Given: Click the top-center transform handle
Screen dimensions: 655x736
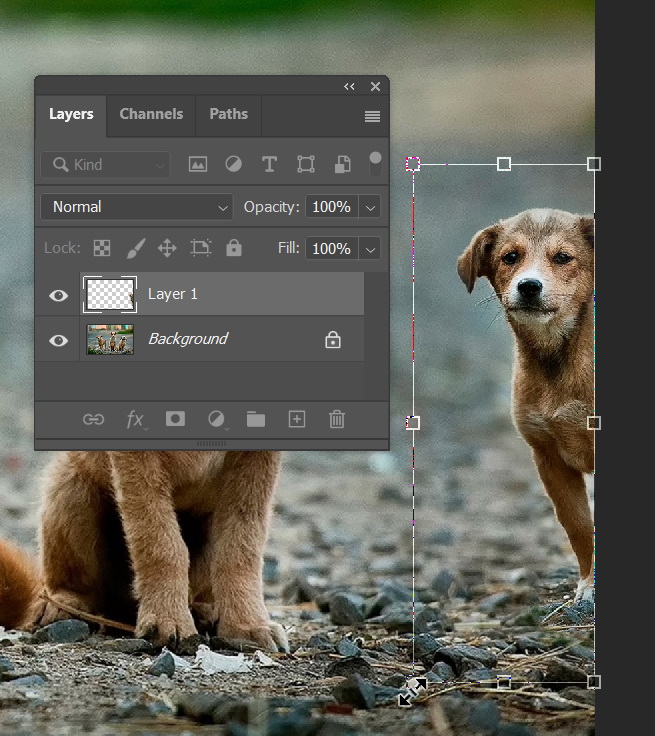Looking at the screenshot, I should tap(504, 164).
